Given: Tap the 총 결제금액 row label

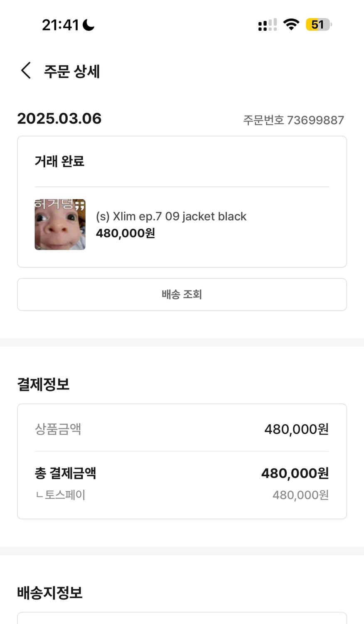Looking at the screenshot, I should pos(65,473).
